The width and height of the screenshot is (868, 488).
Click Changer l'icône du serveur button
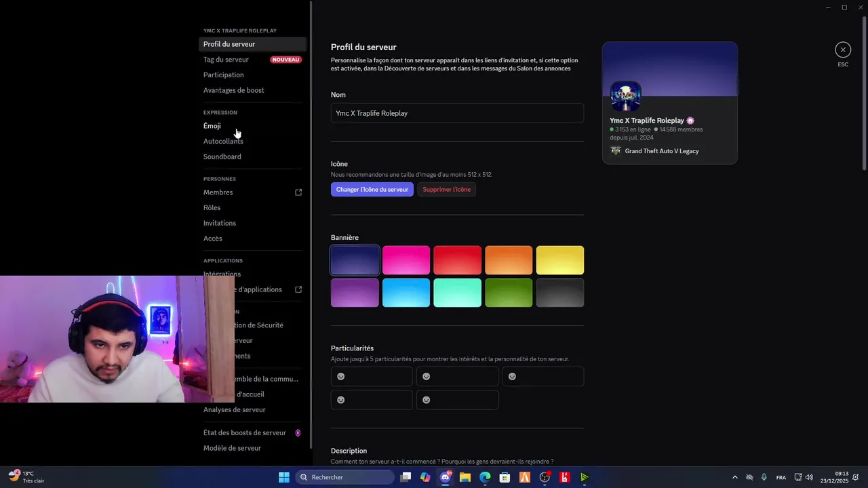pyautogui.click(x=372, y=190)
